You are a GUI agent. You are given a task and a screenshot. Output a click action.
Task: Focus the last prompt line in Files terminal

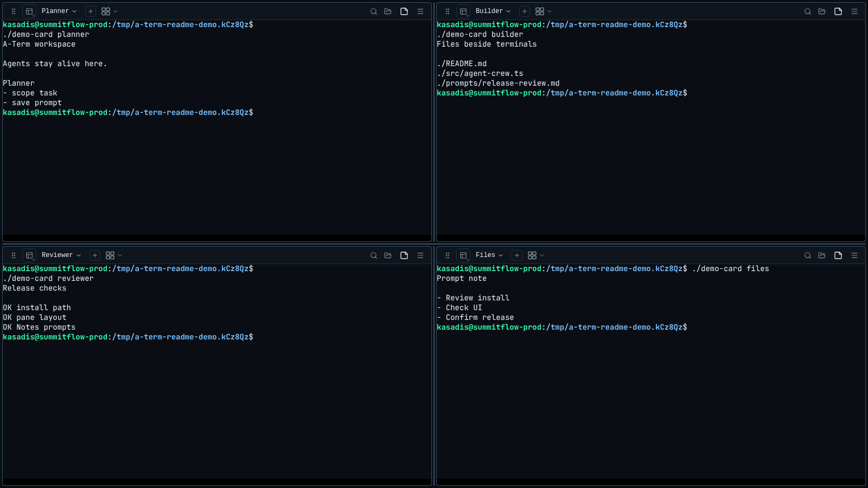(562, 328)
